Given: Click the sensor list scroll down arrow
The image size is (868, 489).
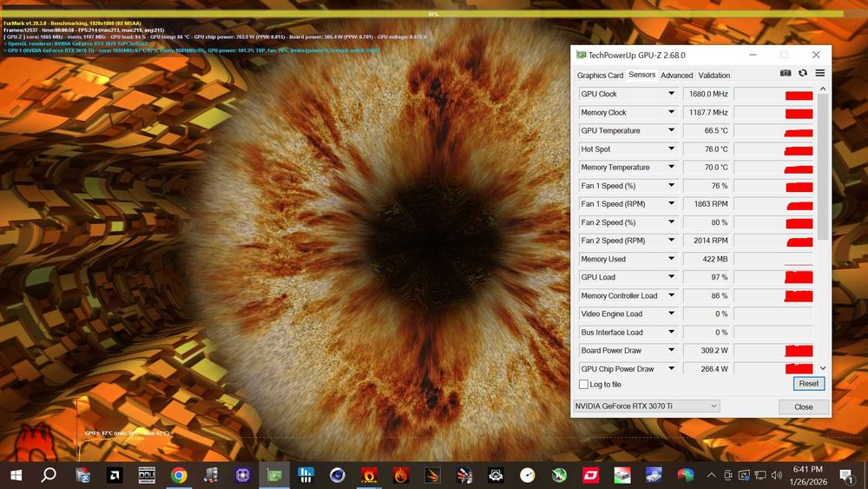Looking at the screenshot, I should [x=823, y=368].
